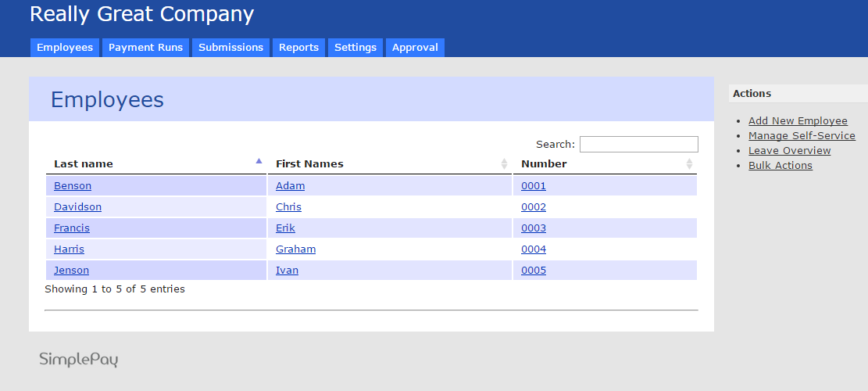868x391 pixels.
Task: Click first name Chris link
Action: click(288, 207)
